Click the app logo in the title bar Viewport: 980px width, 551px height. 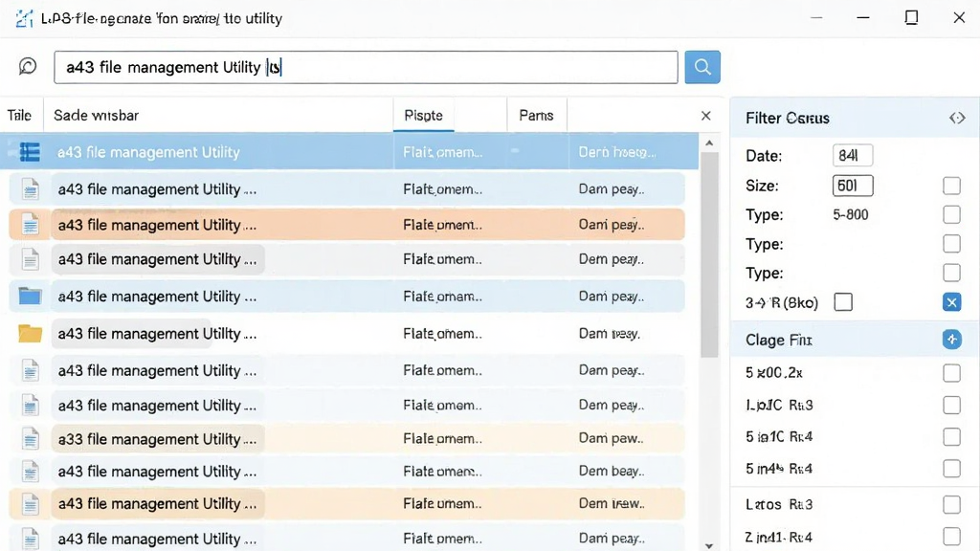click(24, 18)
